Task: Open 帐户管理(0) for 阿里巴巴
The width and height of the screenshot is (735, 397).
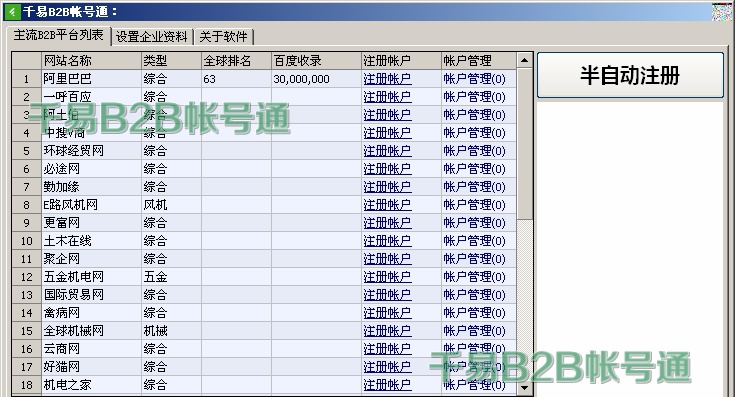Action: 474,79
